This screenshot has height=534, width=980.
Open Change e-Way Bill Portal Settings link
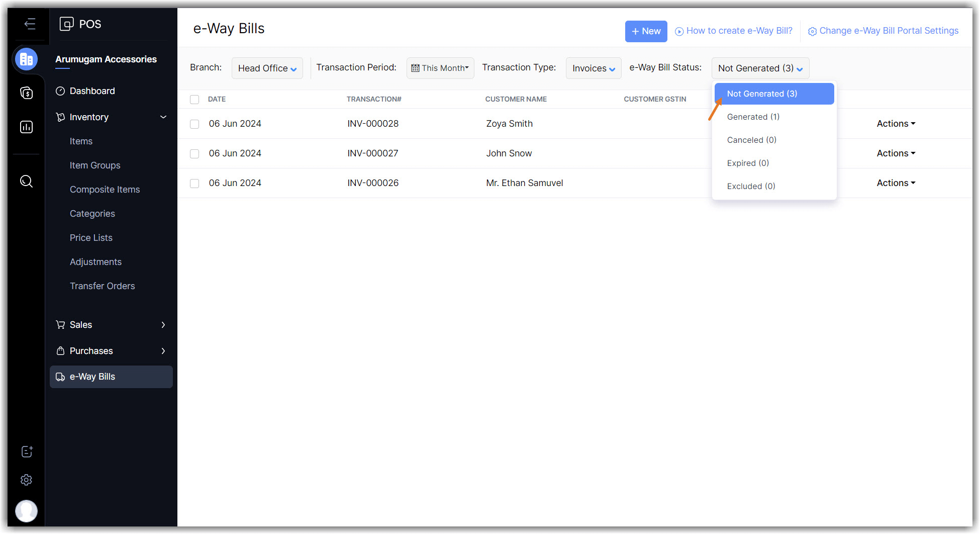pyautogui.click(x=883, y=31)
